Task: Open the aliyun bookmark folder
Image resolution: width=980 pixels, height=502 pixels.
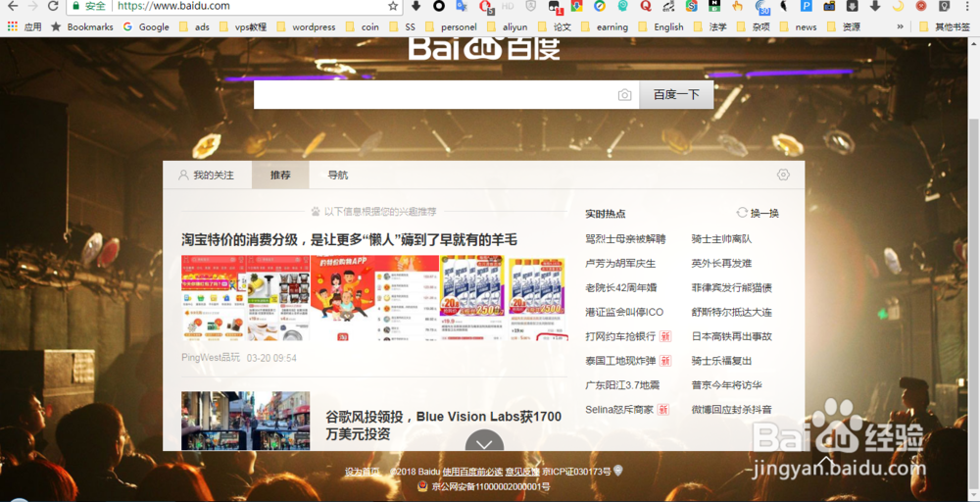Action: point(507,26)
